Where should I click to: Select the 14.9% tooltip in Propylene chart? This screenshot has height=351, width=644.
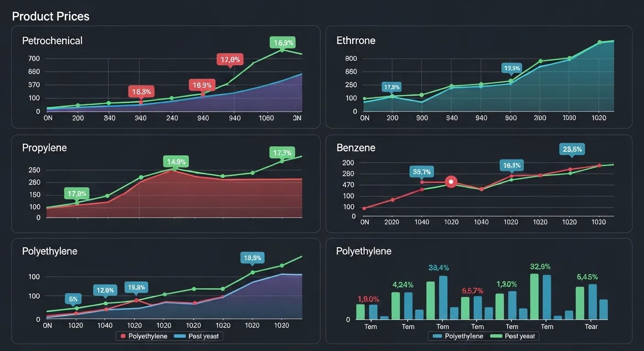click(x=176, y=161)
